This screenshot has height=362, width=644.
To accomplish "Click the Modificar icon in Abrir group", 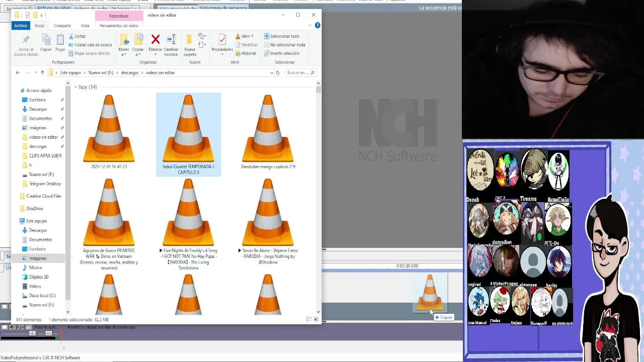I will tap(246, 45).
